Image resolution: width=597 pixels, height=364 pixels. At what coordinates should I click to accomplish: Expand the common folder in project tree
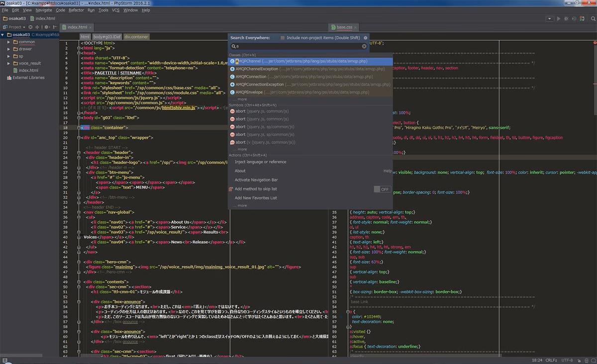pyautogui.click(x=8, y=42)
